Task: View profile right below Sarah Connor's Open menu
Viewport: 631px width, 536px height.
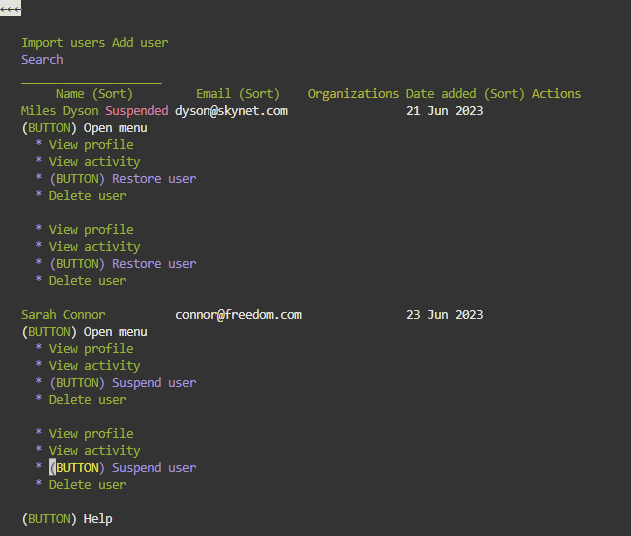Action: pyautogui.click(x=91, y=349)
